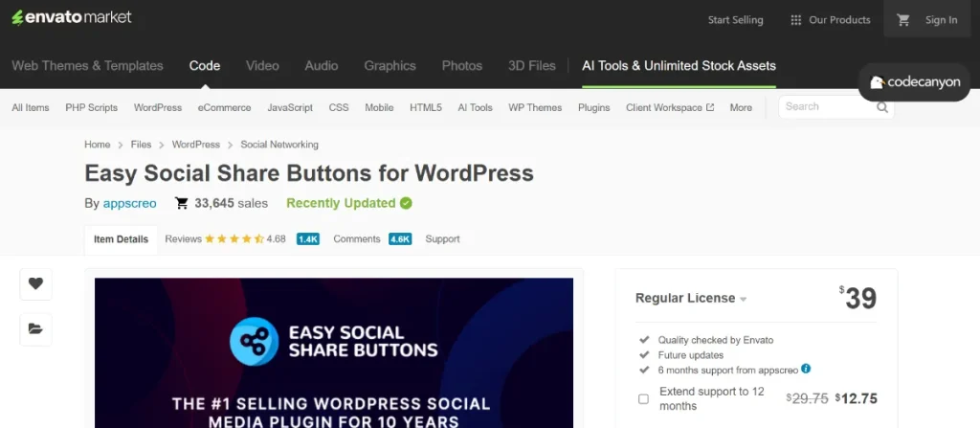This screenshot has height=428, width=980.
Task: Open the 3D Files category
Action: (x=532, y=66)
